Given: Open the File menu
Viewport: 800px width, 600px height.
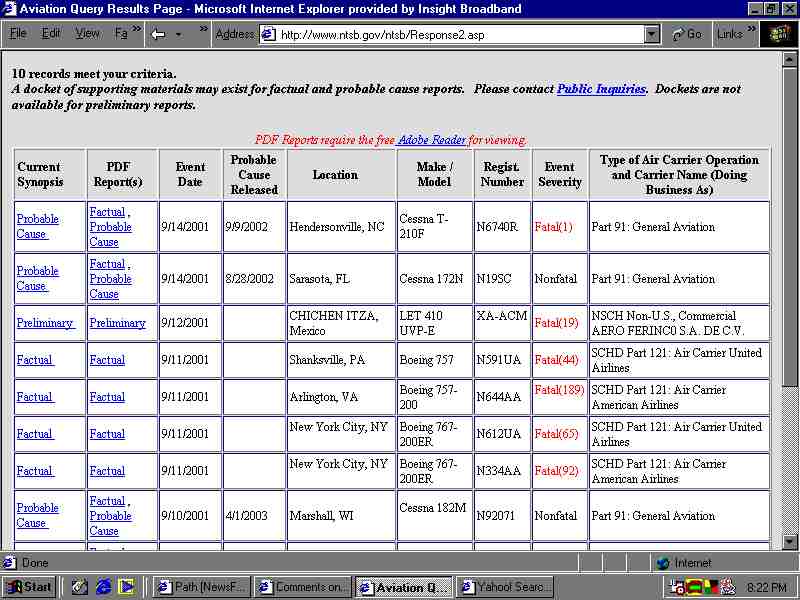Looking at the screenshot, I should coord(18,34).
